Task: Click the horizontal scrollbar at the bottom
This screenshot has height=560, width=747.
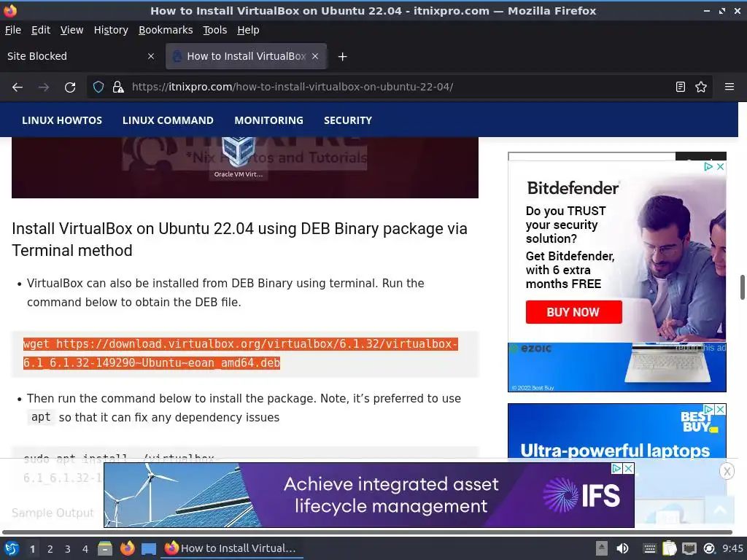Action: 367,532
